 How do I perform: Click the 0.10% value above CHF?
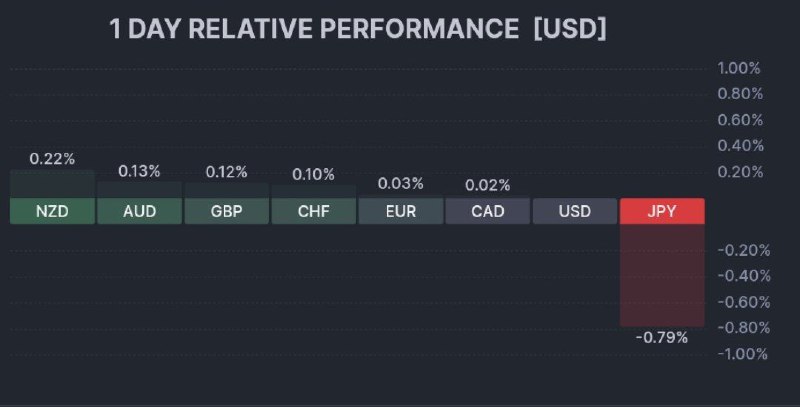pyautogui.click(x=314, y=174)
